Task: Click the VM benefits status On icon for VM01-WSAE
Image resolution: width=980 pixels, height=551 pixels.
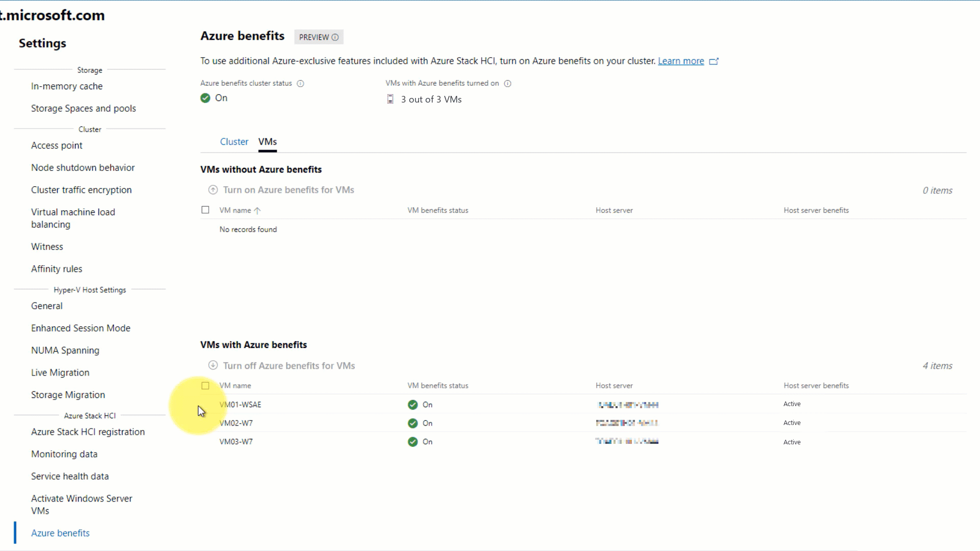Action: [x=412, y=404]
